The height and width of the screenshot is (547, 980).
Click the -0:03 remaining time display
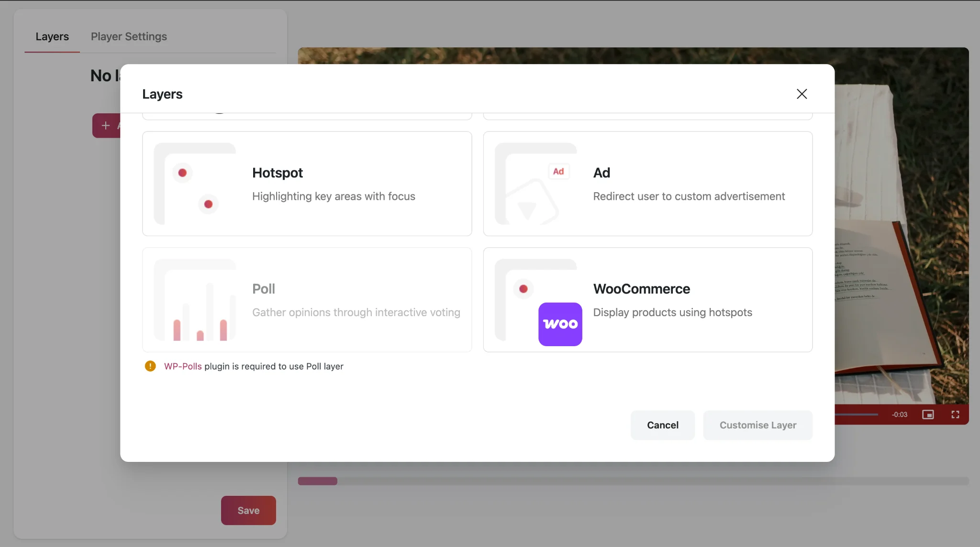(x=900, y=415)
